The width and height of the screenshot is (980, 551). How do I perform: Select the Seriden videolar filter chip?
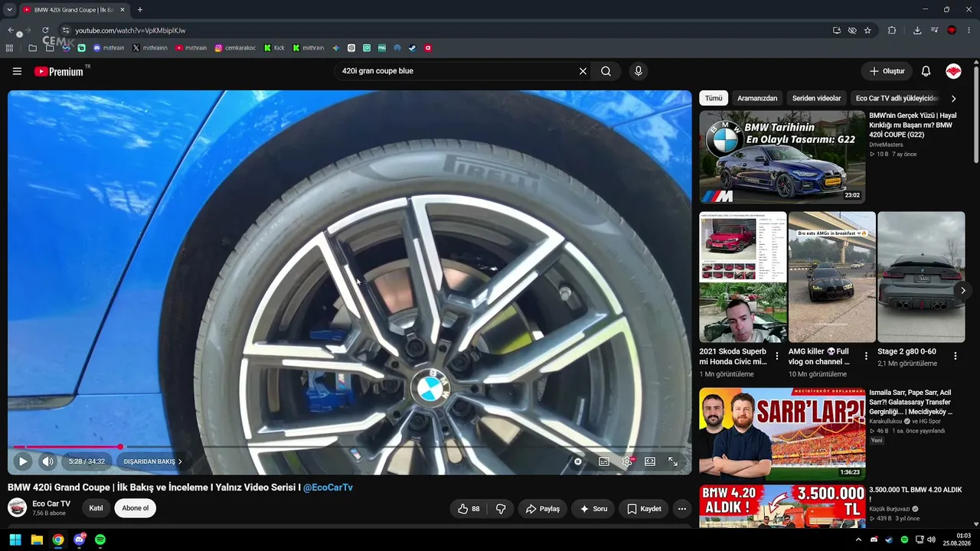point(816,98)
